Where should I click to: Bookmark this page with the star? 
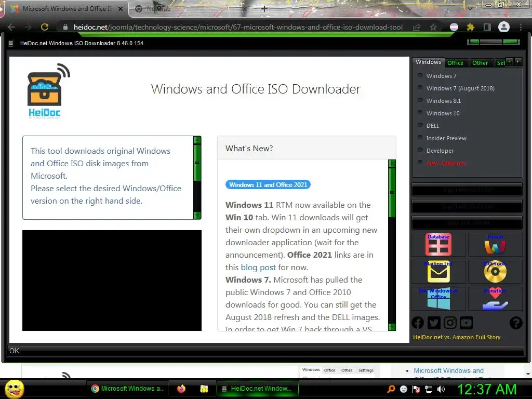pos(433,27)
